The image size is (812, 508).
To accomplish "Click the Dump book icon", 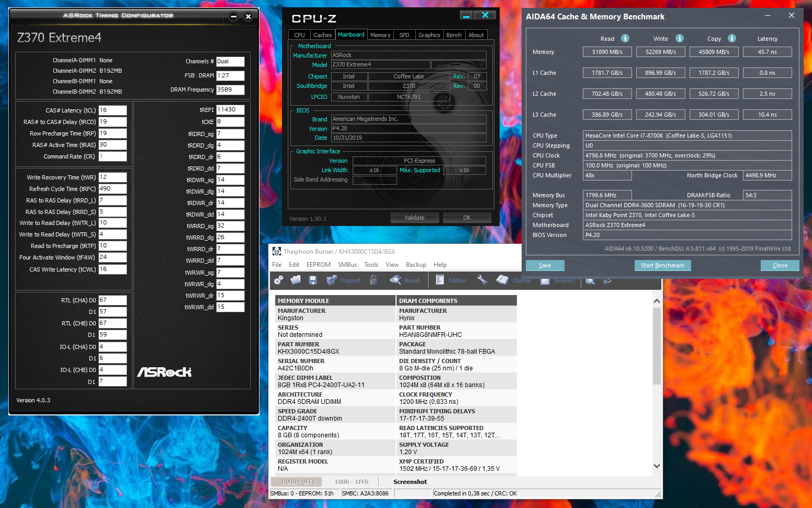I will point(513,280).
